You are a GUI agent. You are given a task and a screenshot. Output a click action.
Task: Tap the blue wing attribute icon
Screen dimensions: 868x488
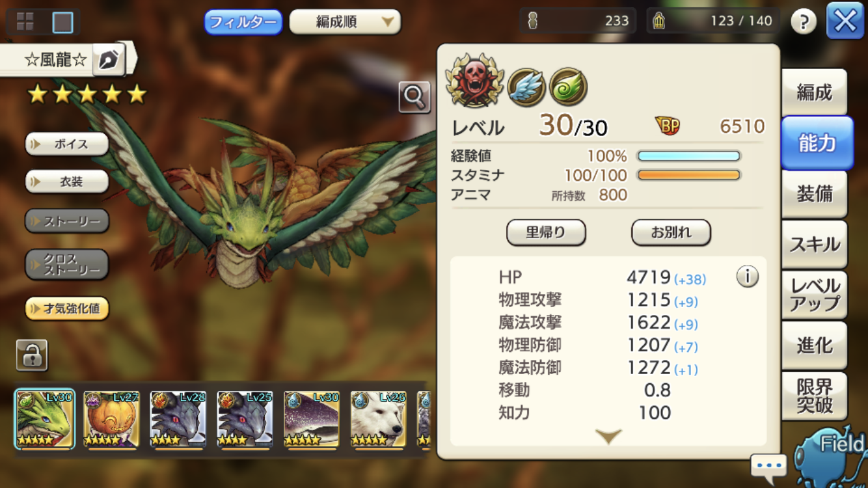(x=526, y=87)
